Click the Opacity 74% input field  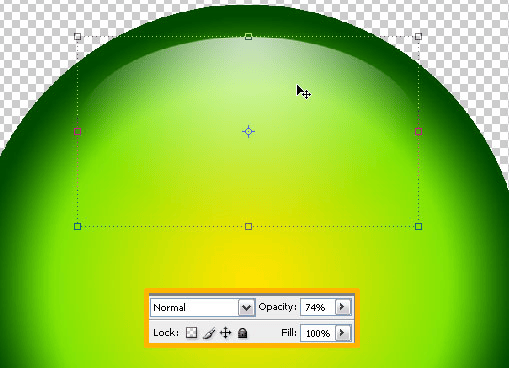pyautogui.click(x=318, y=307)
